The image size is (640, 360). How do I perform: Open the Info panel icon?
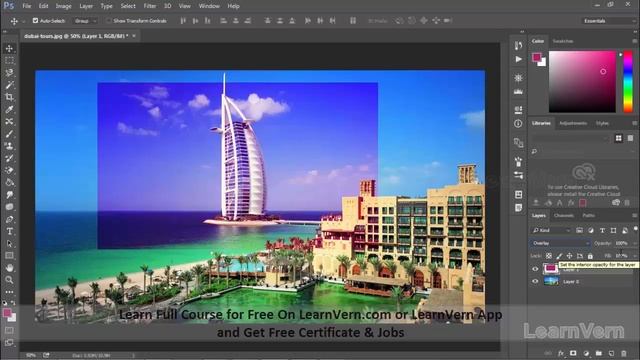tap(518, 124)
